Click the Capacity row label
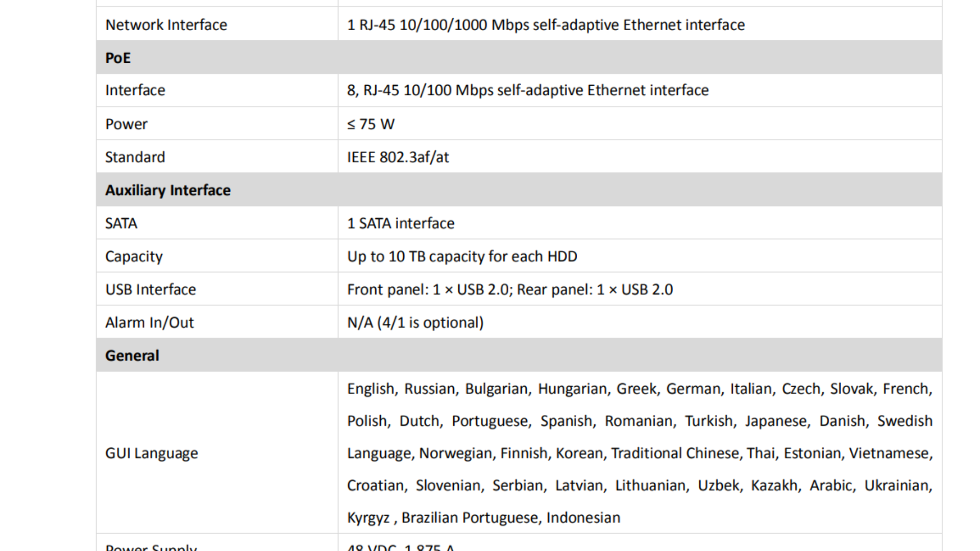980x551 pixels. pos(134,256)
